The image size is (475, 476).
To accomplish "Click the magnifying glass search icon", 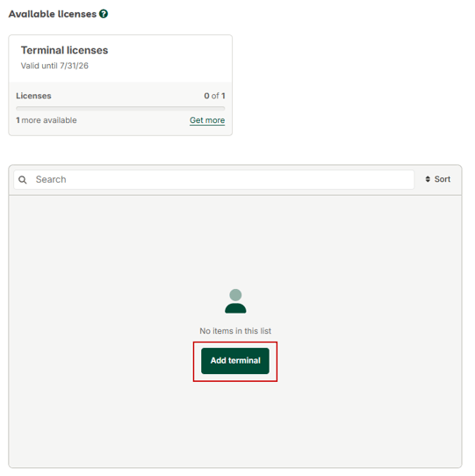I will coord(23,180).
